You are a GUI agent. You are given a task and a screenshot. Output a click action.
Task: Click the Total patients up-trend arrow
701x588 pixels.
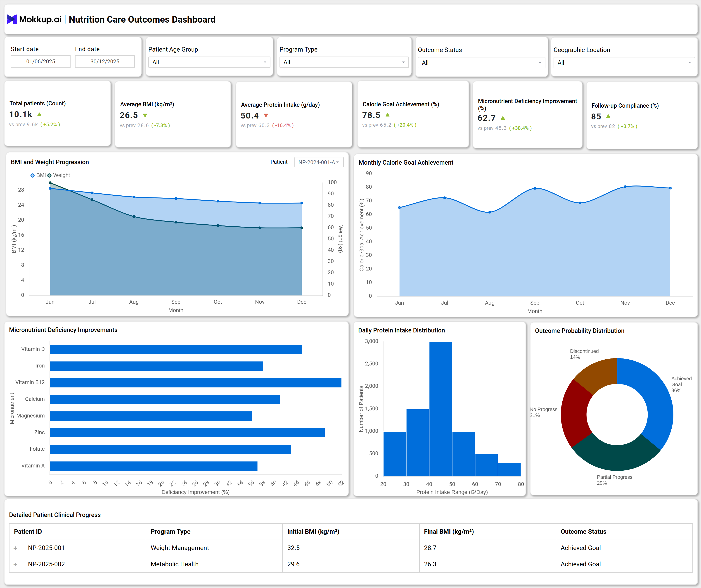pyautogui.click(x=39, y=114)
